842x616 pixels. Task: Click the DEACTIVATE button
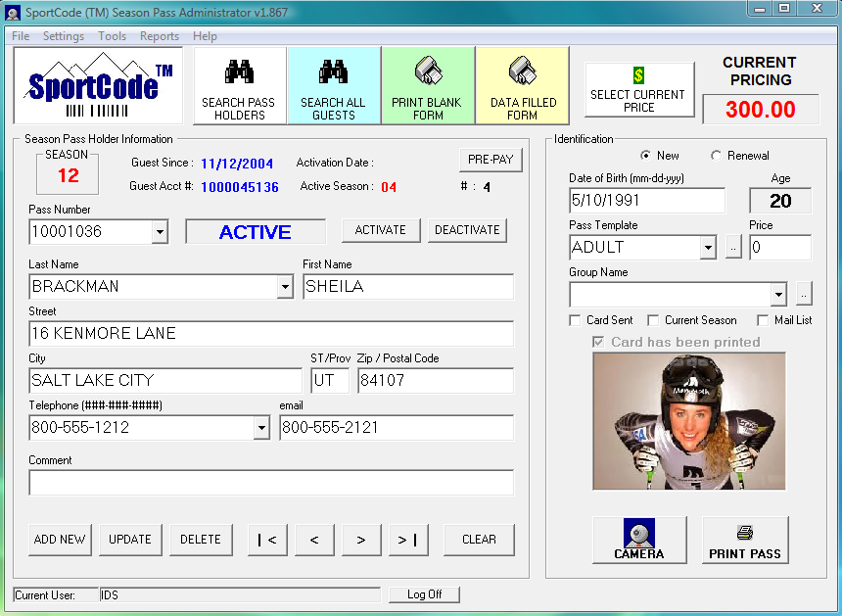pos(467,230)
